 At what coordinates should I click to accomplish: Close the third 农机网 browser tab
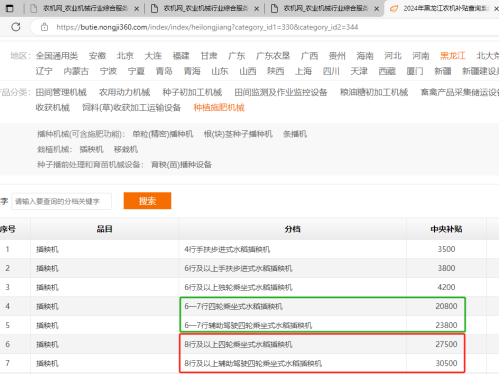click(x=376, y=9)
